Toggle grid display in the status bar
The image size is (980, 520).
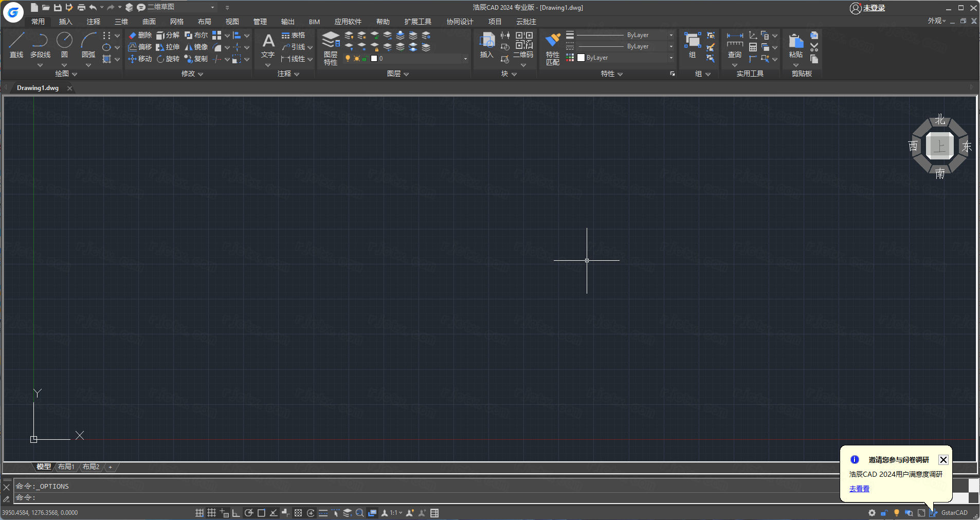[x=211, y=513]
